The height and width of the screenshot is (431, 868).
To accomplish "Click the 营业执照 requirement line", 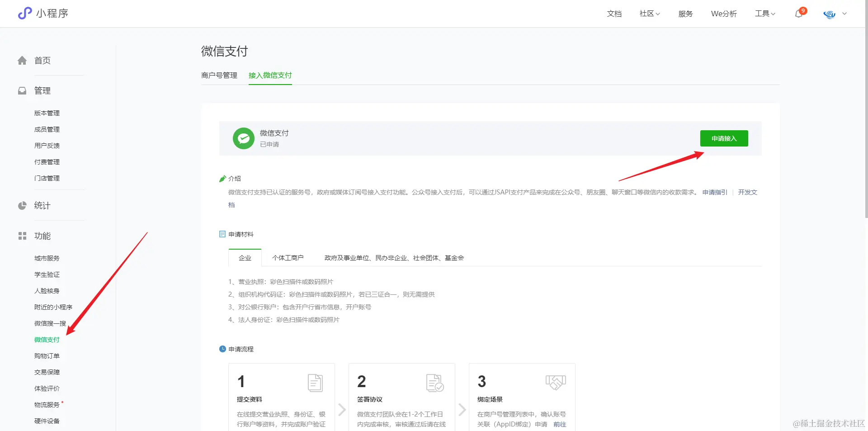I will pyautogui.click(x=281, y=282).
